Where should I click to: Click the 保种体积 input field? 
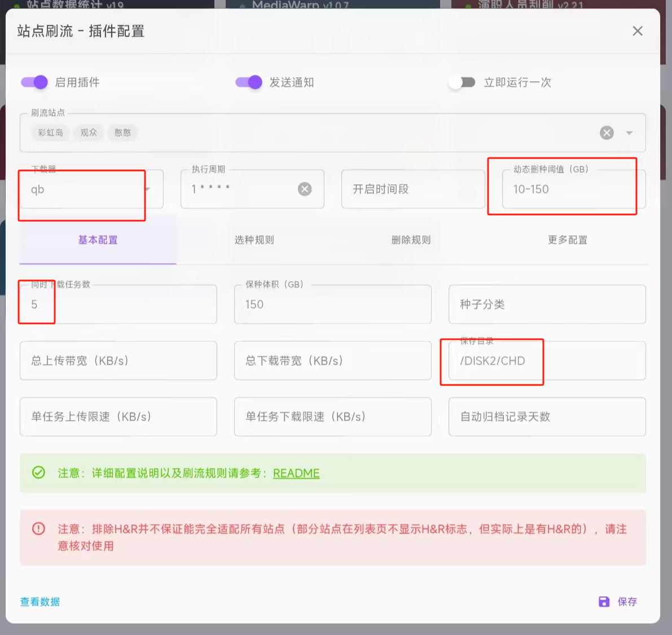click(x=333, y=305)
